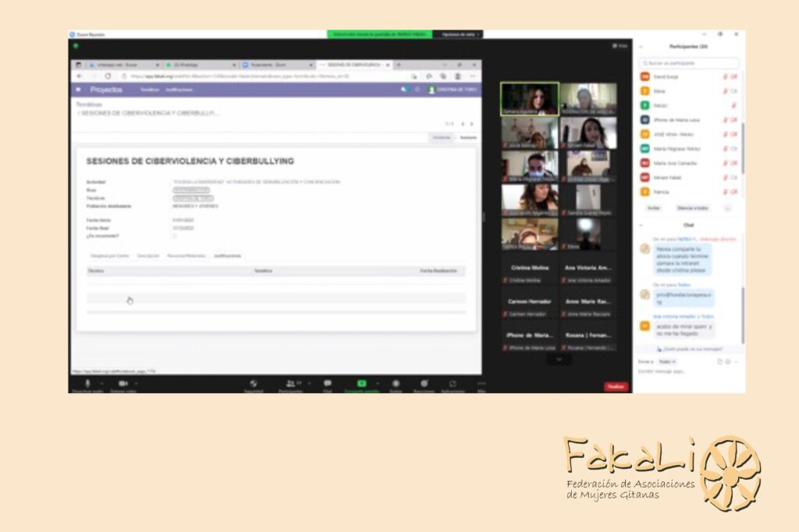Open the messages icon in the purple bar

point(404,90)
